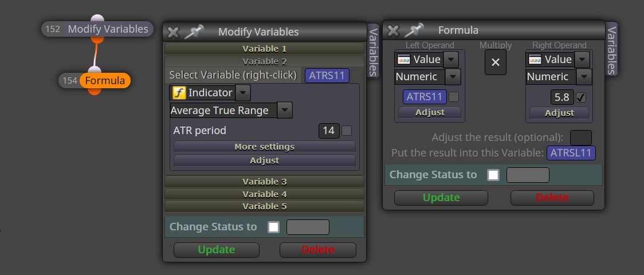The height and width of the screenshot is (275, 644).
Task: Click orange output connector of Modify Variables node
Action: [x=97, y=40]
